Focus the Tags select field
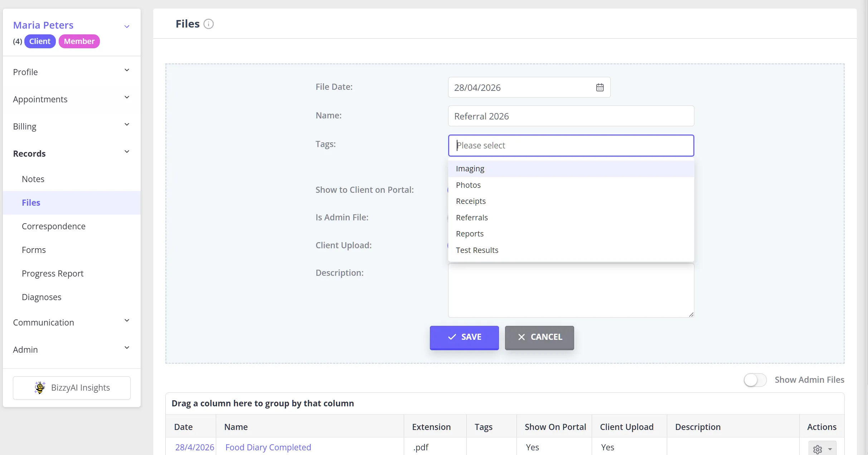Image resolution: width=868 pixels, height=455 pixels. [571, 146]
